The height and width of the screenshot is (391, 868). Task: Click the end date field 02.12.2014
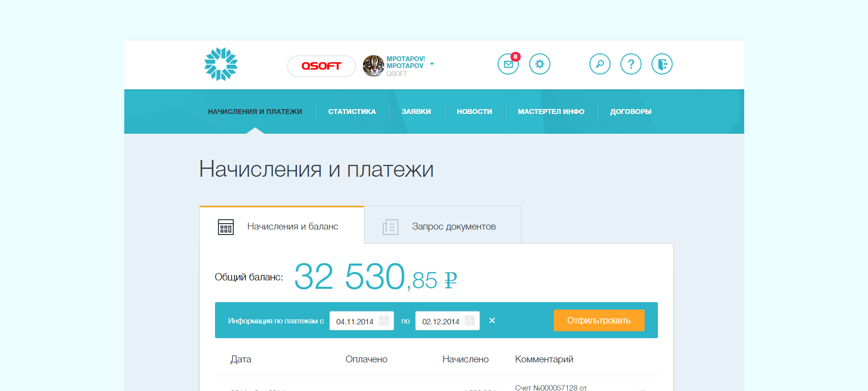[447, 321]
